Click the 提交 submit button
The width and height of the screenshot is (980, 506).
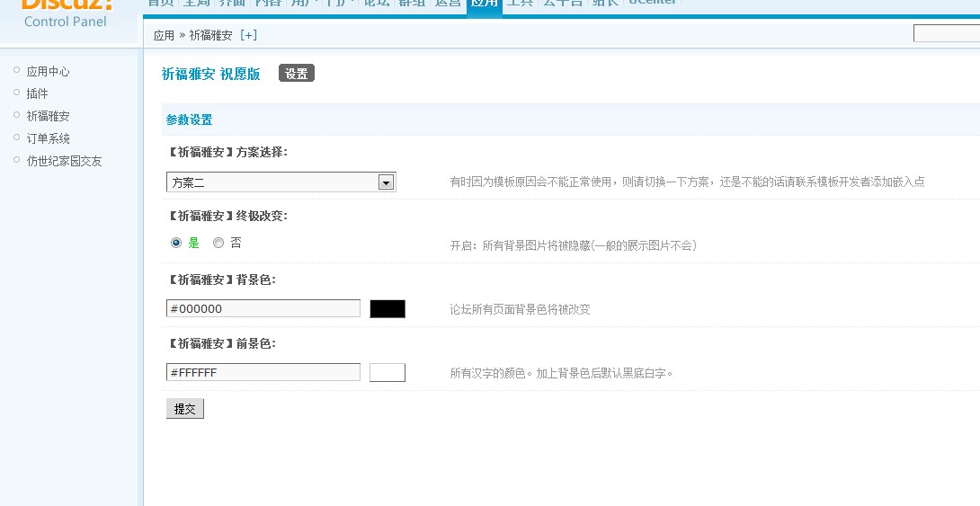pyautogui.click(x=185, y=409)
